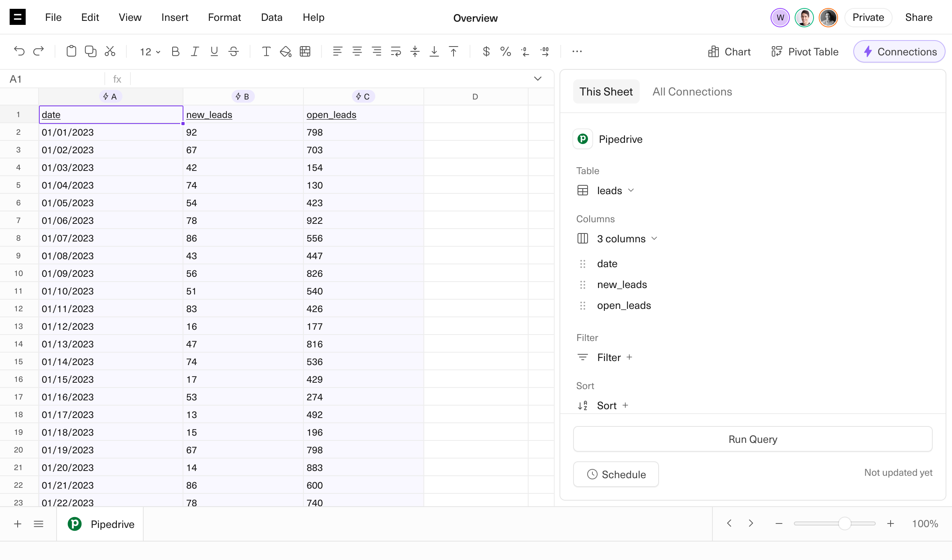Toggle bold formatting
The image size is (952, 560).
click(x=175, y=51)
